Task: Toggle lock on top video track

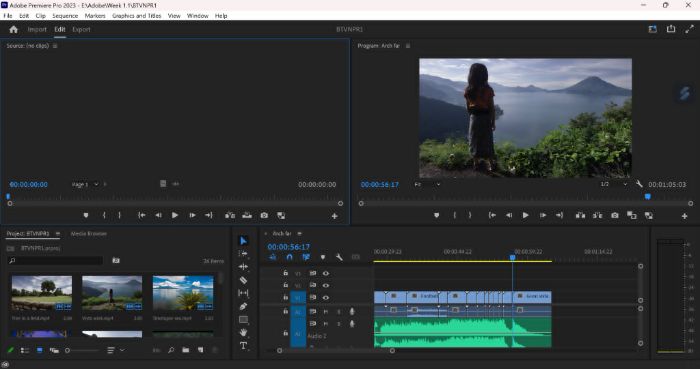Action: (286, 273)
